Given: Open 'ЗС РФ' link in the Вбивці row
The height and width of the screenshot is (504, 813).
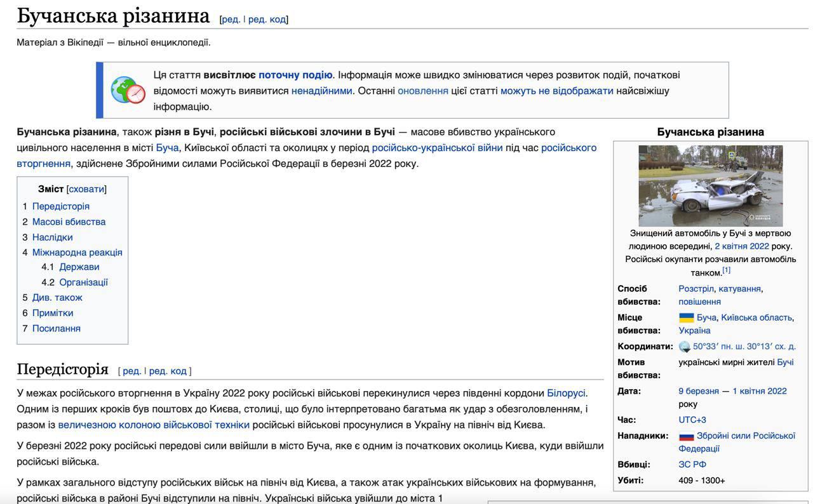Looking at the screenshot, I should tap(692, 465).
